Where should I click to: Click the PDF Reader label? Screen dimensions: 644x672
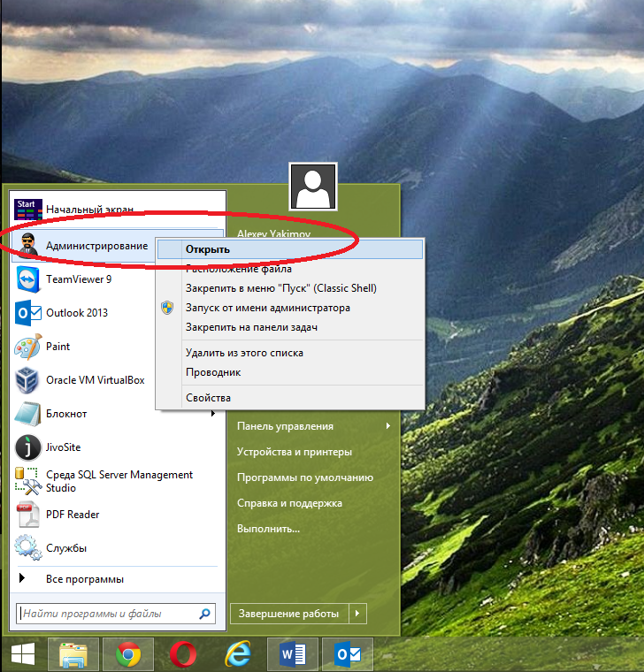pyautogui.click(x=73, y=515)
